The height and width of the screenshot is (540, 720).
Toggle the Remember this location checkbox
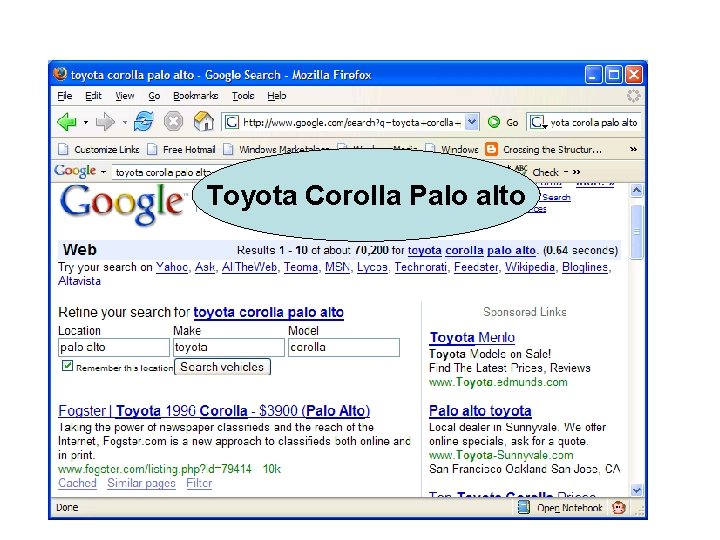click(x=68, y=366)
